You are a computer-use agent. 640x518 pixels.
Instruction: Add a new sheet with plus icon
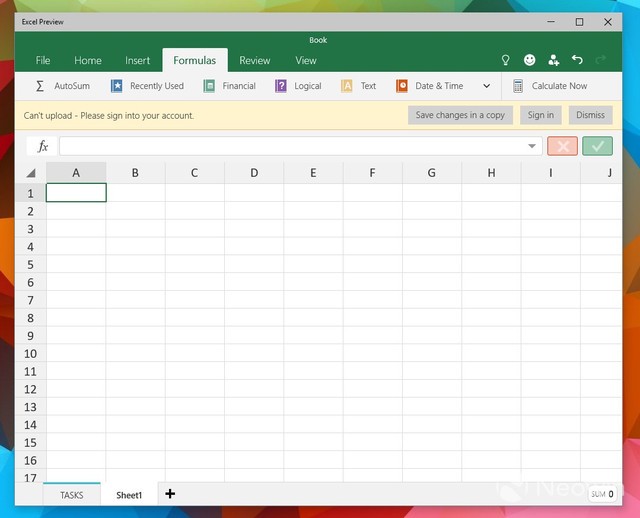(170, 494)
